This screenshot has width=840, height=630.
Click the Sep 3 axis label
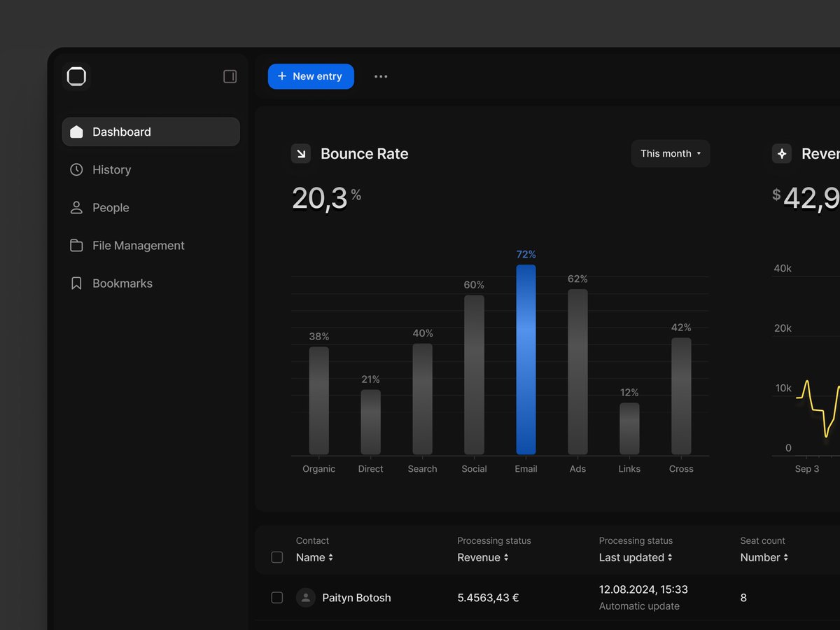pos(807,469)
